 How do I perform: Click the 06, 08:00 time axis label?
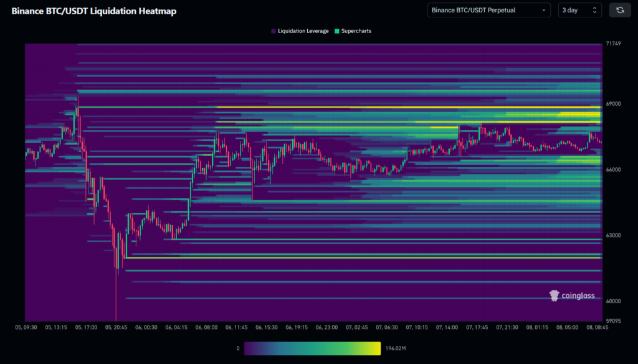(x=206, y=327)
